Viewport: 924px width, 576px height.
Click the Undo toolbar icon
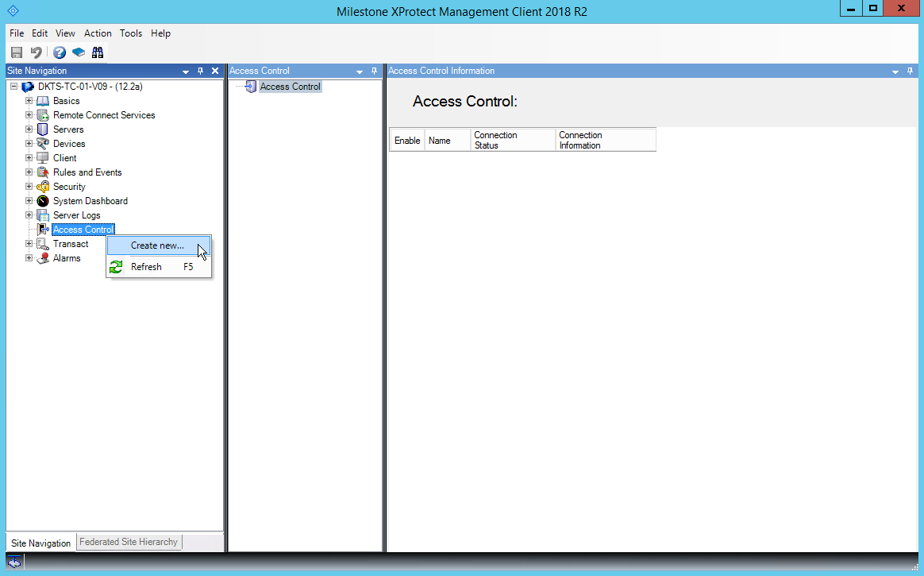pyautogui.click(x=37, y=52)
